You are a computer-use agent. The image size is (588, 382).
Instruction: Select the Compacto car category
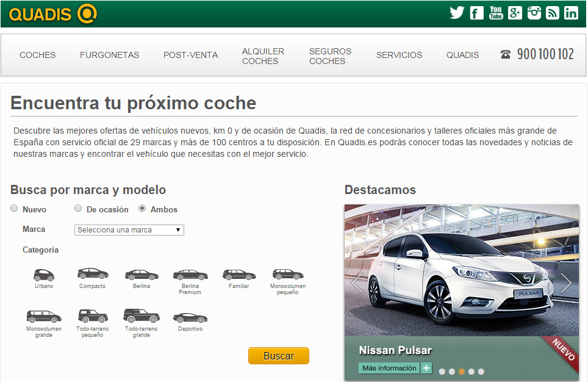[93, 279]
